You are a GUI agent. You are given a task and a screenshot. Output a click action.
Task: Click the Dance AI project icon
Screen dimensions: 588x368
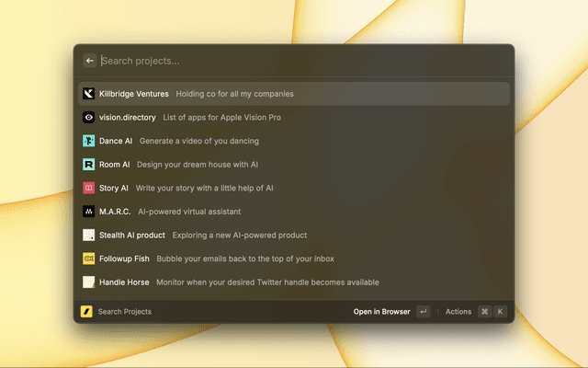click(88, 141)
